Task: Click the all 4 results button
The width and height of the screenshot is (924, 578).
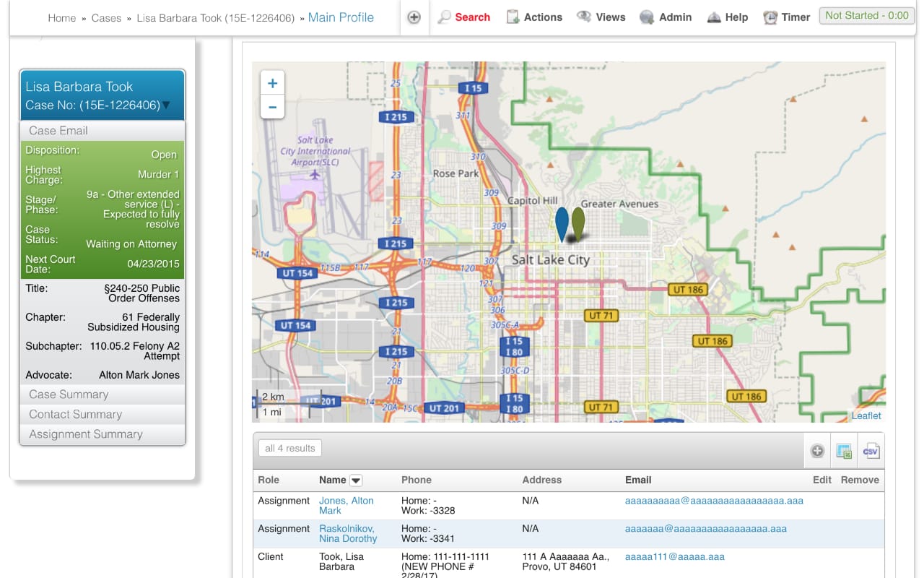Action: pyautogui.click(x=289, y=448)
